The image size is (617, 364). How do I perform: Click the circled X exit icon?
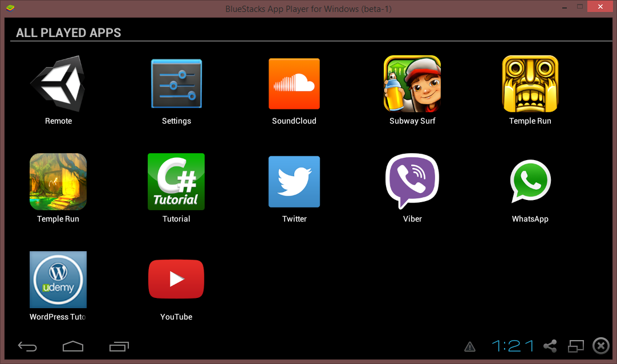tap(601, 346)
